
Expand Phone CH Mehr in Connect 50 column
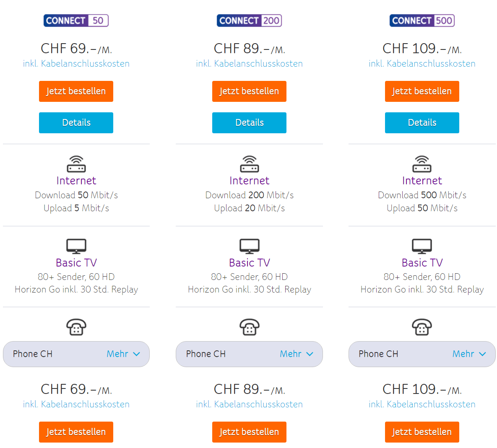pos(123,354)
